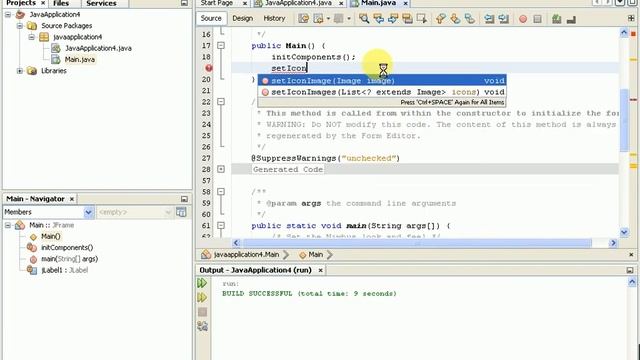Click the Shift Line Left icon

[x=489, y=19]
